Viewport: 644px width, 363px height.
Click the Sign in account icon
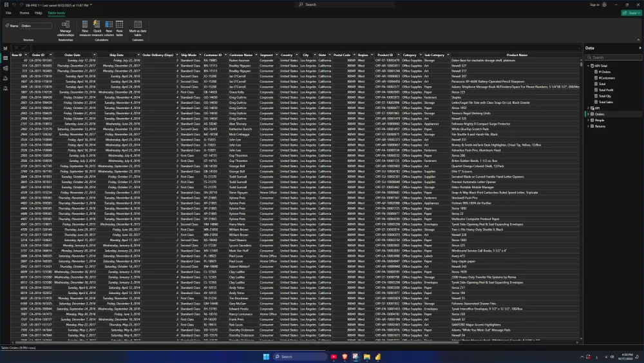point(604,5)
